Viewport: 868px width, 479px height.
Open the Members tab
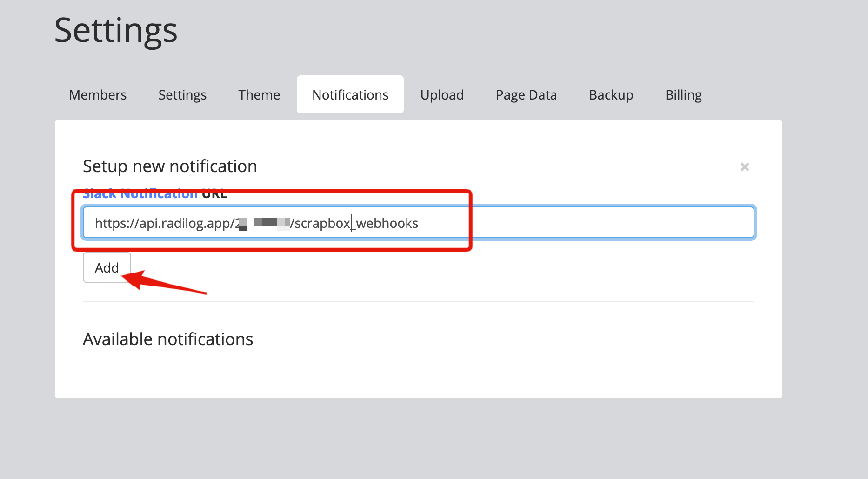(x=98, y=95)
